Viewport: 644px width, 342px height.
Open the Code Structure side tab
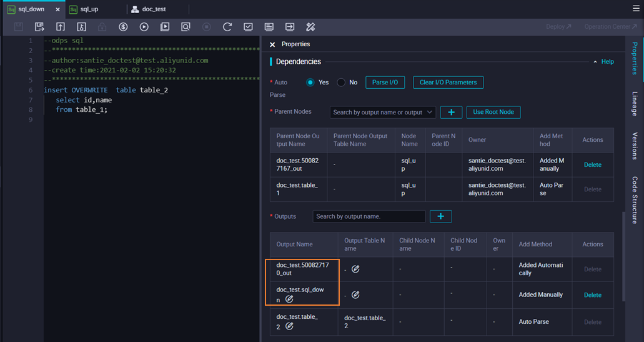point(635,200)
